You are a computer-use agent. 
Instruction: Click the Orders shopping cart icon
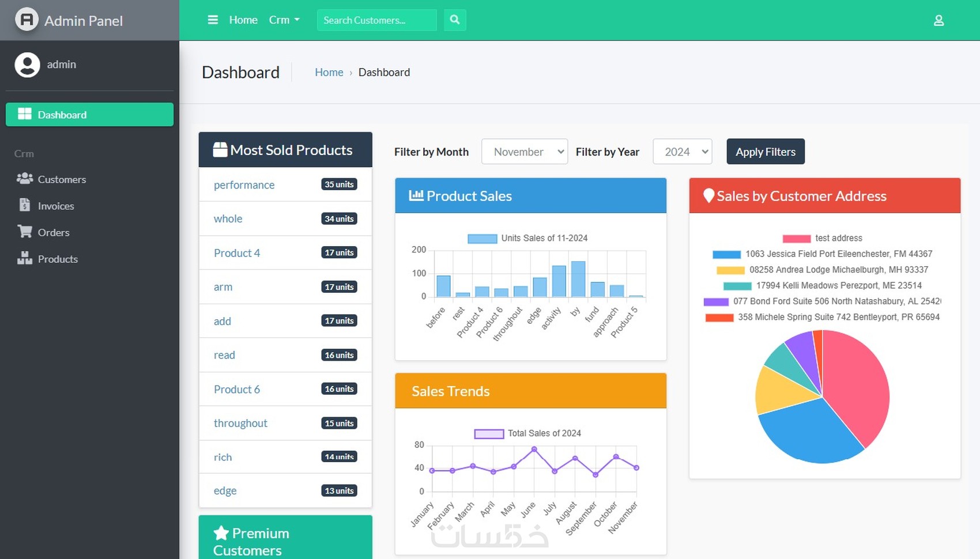tap(25, 232)
